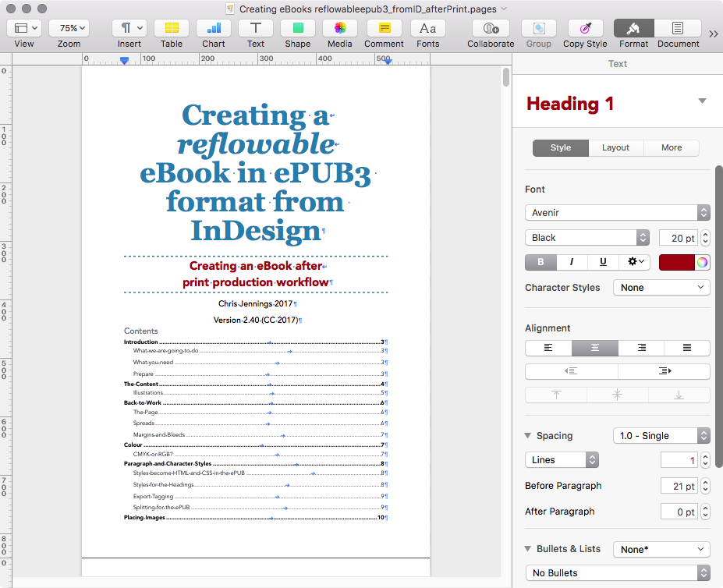Open the Insert pilcrow menu
This screenshot has height=588, width=723.
click(x=129, y=28)
